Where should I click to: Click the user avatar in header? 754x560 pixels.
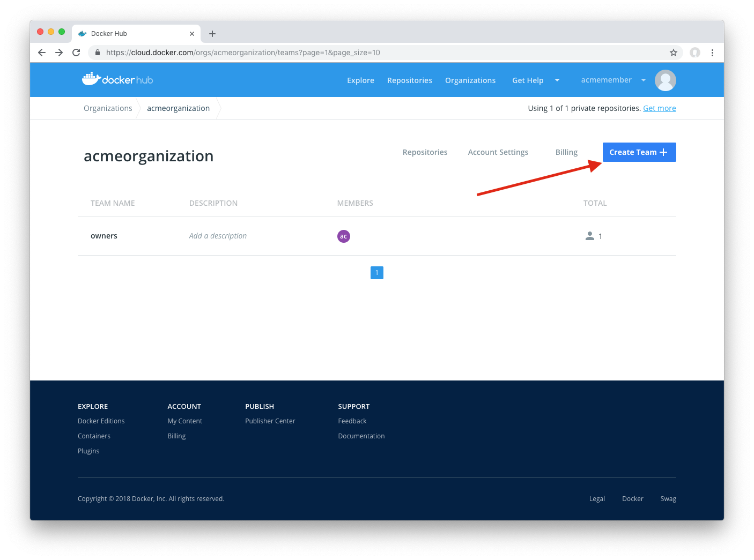coord(665,80)
